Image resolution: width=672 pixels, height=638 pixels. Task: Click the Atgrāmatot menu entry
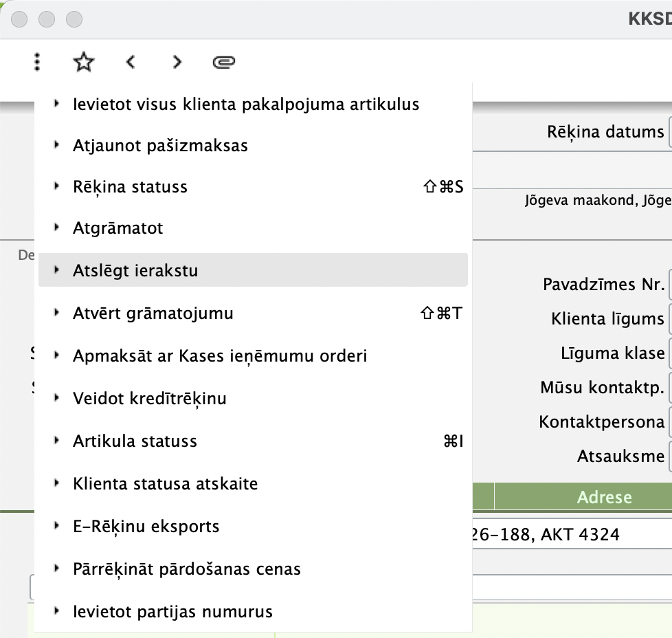tap(119, 228)
